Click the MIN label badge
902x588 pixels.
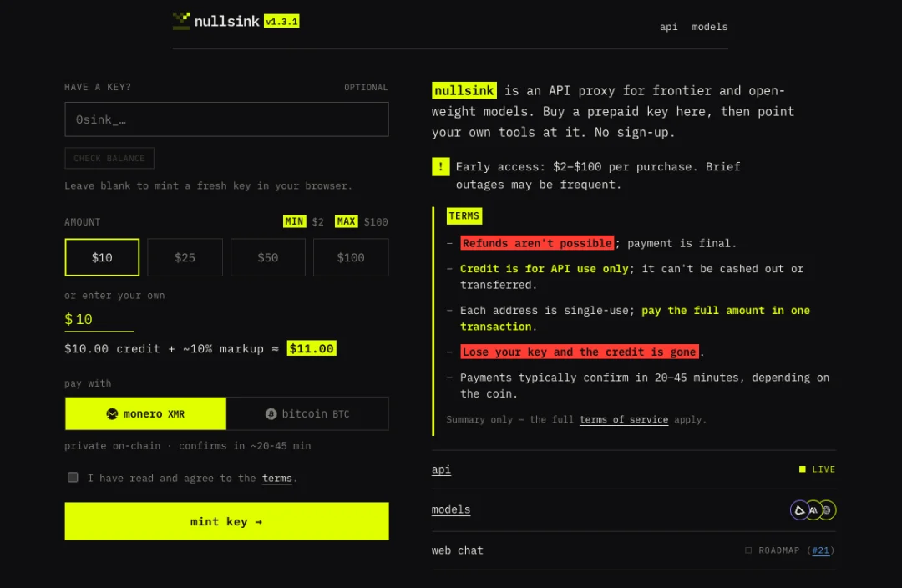[x=295, y=221]
